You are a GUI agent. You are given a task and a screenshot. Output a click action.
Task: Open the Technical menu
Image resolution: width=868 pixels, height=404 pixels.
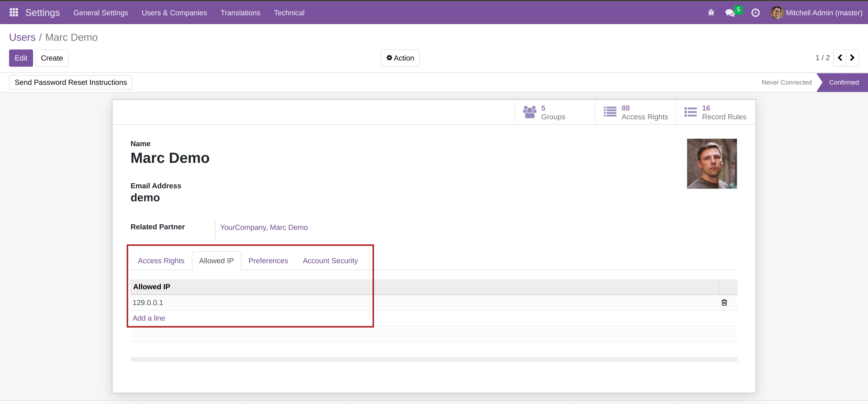289,13
